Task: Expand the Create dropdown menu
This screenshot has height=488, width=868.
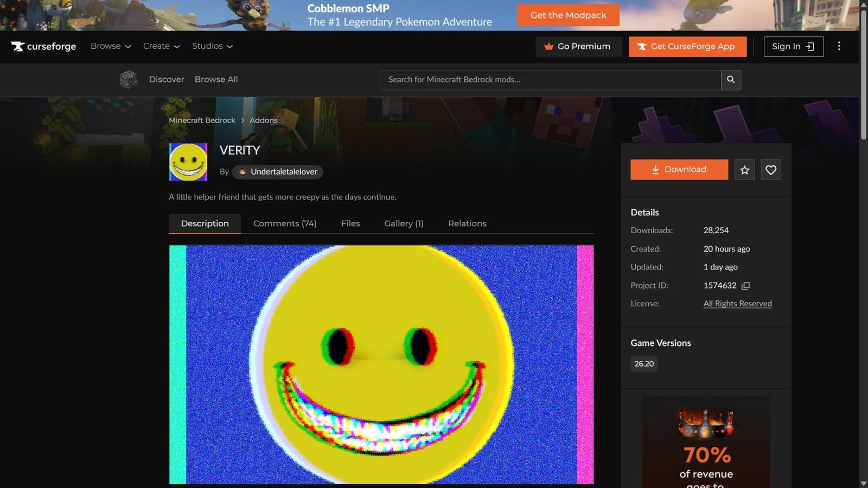Action: (161, 46)
